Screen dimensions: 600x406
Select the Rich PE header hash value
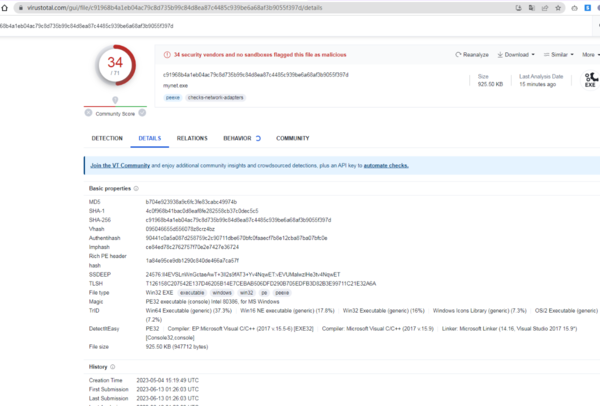pyautogui.click(x=192, y=261)
